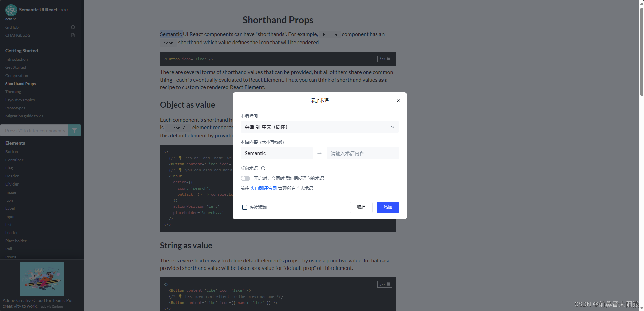This screenshot has height=311, width=644.
Task: Click the Shorthand Props page heading
Action: tap(278, 20)
